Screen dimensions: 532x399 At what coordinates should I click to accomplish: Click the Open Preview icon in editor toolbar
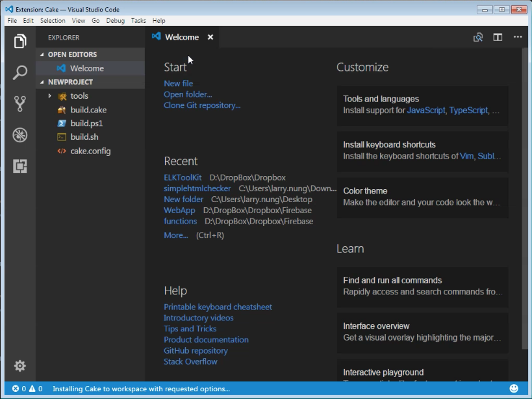pyautogui.click(x=478, y=37)
